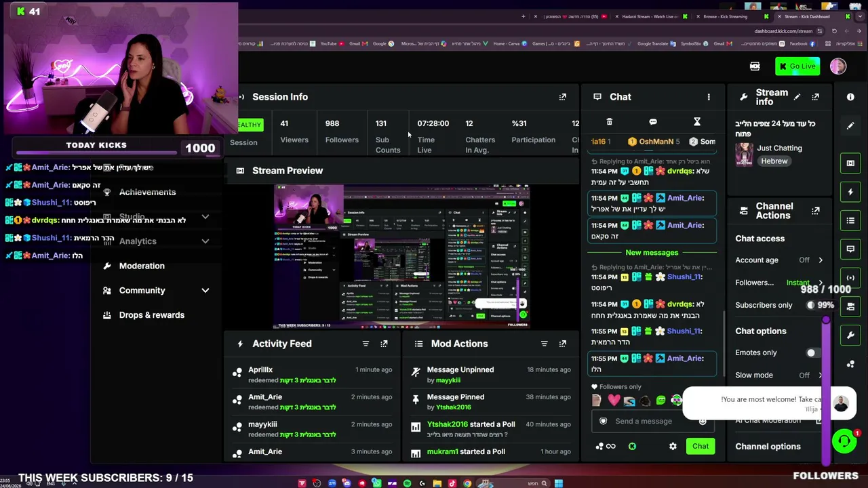Toggle Stream Preview widget in right sidebar
Image resolution: width=868 pixels, height=488 pixels.
[850, 163]
